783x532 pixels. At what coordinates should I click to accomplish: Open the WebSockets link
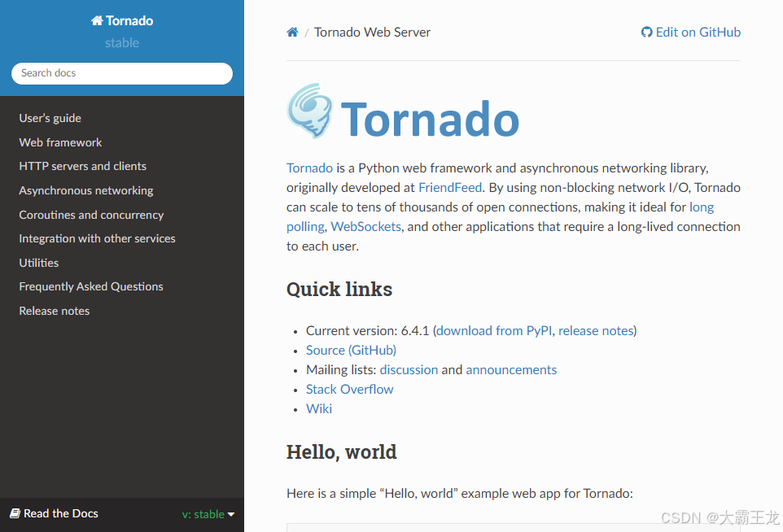[366, 227]
